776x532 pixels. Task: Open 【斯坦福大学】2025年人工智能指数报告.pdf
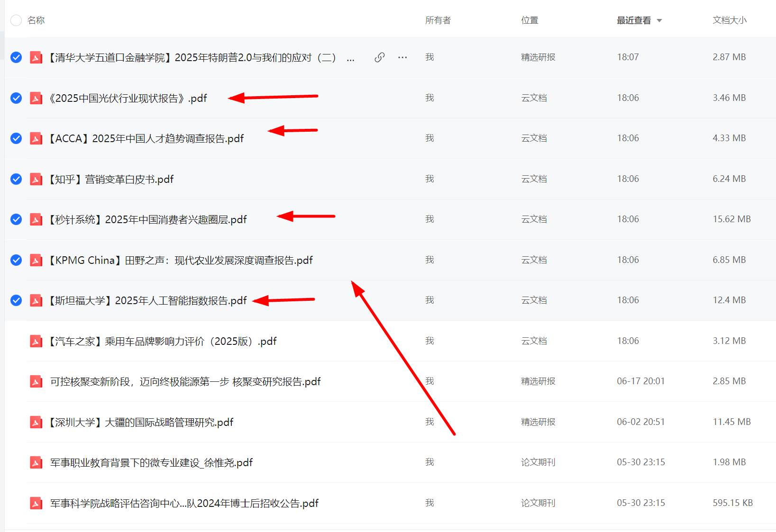click(148, 300)
